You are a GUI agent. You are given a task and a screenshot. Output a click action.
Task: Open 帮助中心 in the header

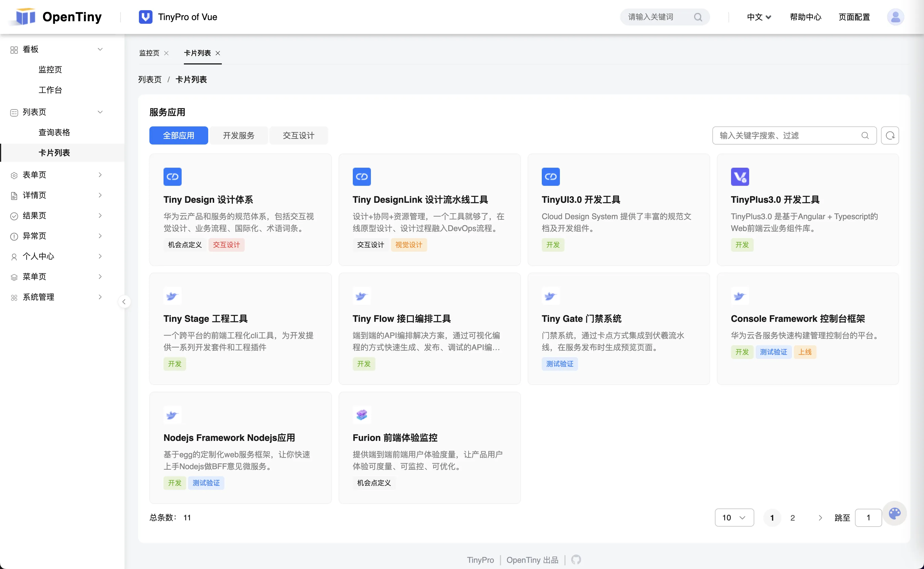805,17
